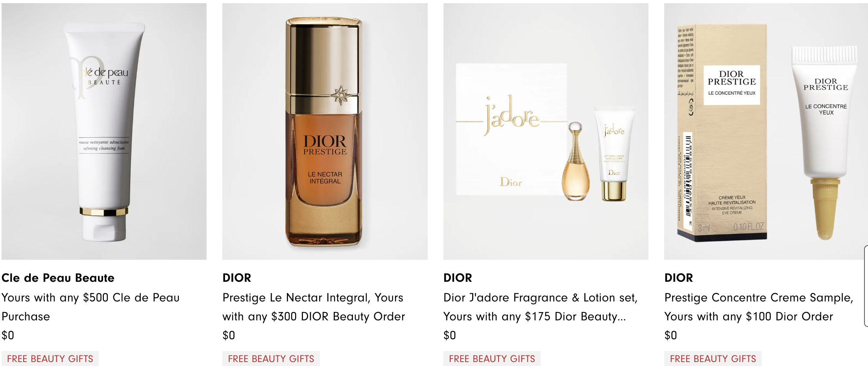Open the J'adore fragrance set image

pos(546,131)
